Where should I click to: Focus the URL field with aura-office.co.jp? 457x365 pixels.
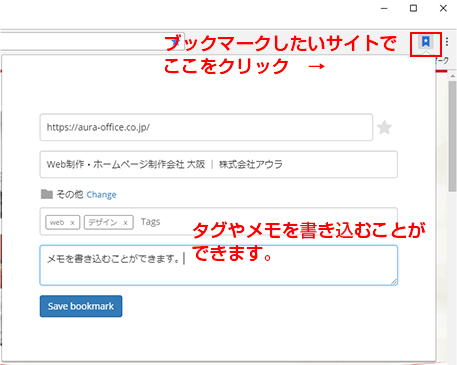tap(206, 127)
